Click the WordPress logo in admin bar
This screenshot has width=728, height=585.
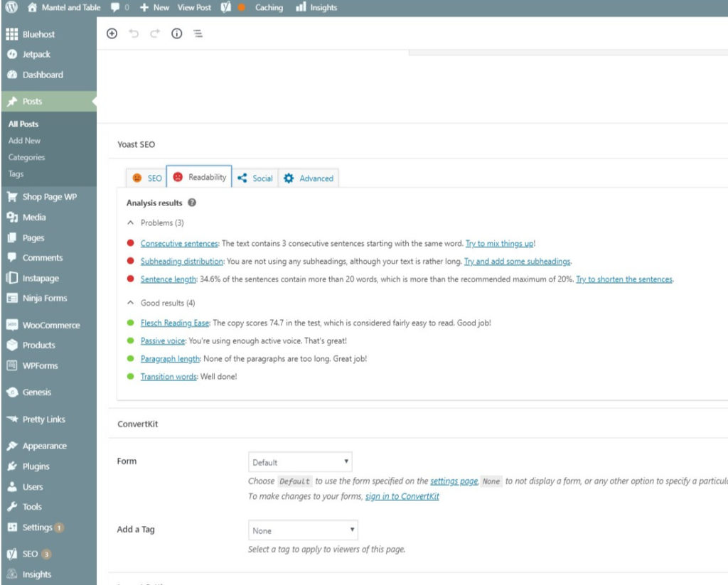[11, 7]
